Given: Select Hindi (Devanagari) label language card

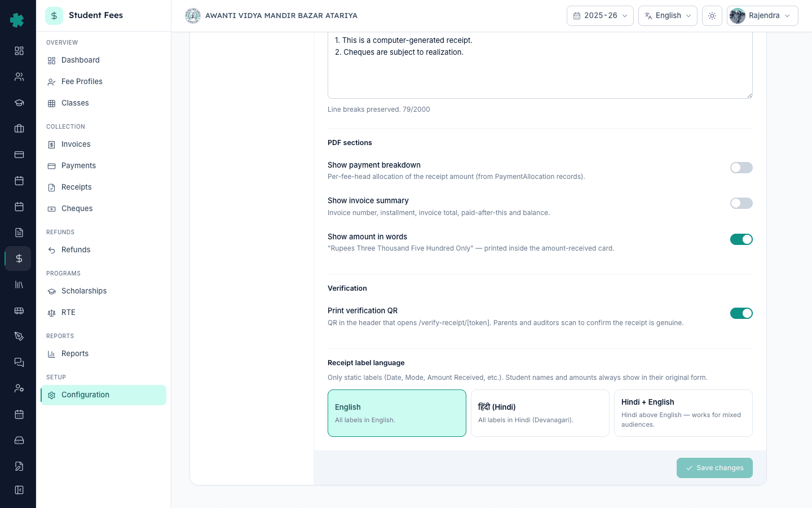Looking at the screenshot, I should [540, 413].
